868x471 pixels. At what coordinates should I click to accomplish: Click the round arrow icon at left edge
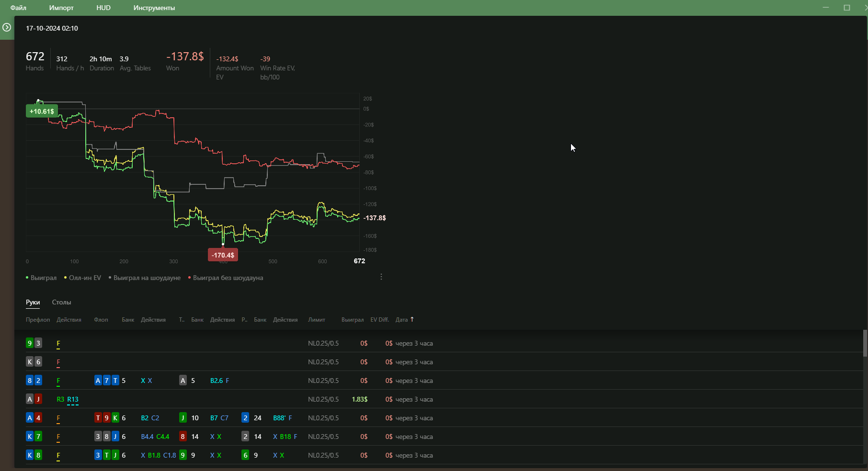[x=7, y=27]
